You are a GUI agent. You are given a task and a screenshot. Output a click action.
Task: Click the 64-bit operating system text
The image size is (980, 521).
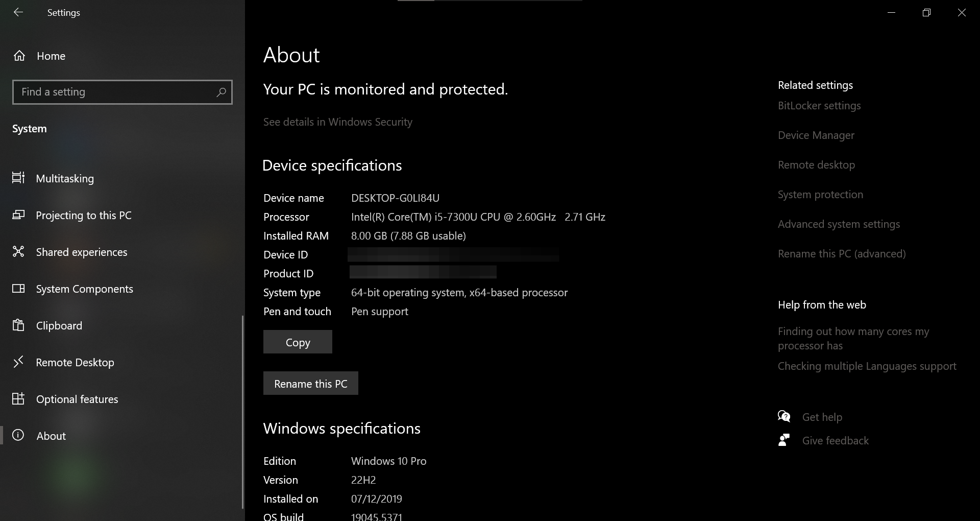coord(459,293)
